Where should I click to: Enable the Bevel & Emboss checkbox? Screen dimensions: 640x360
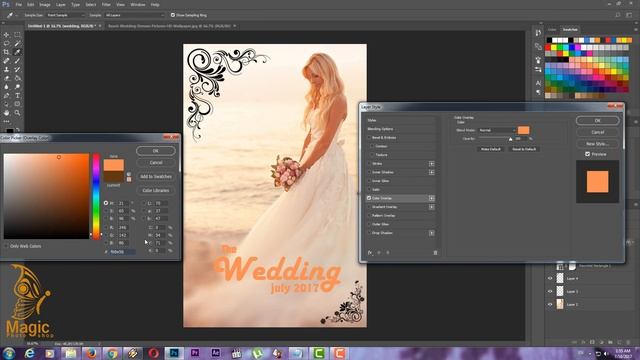pos(369,138)
